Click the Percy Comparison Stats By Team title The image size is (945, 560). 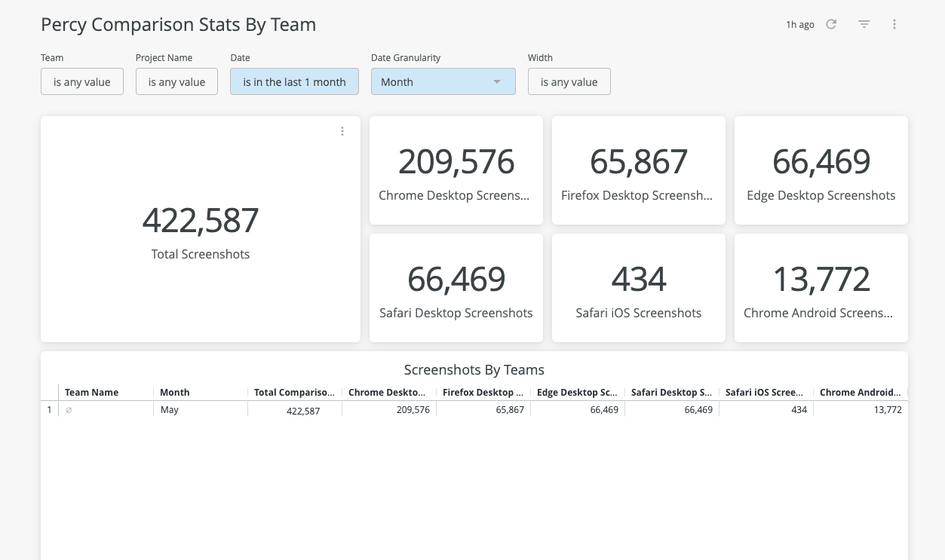pyautogui.click(x=178, y=24)
